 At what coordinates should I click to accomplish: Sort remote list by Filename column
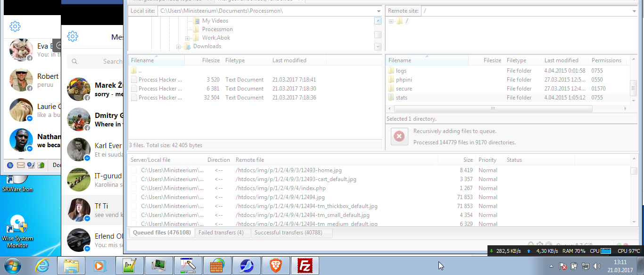[427, 60]
